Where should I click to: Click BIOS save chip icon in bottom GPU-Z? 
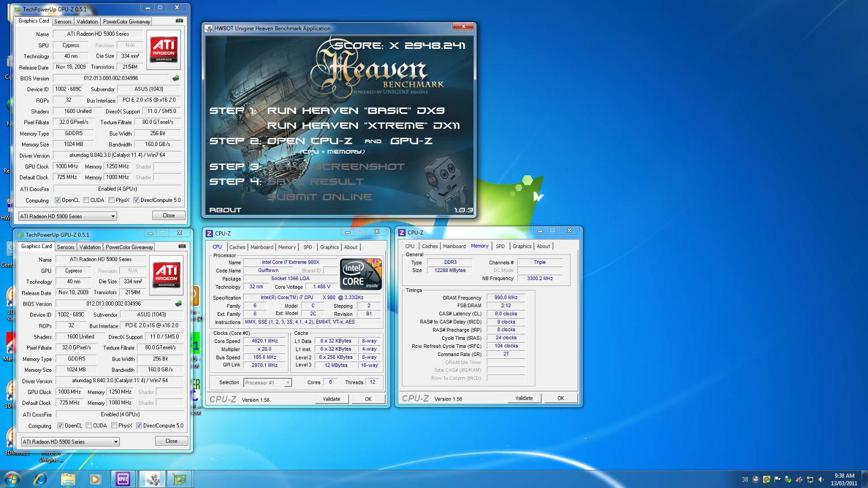178,303
